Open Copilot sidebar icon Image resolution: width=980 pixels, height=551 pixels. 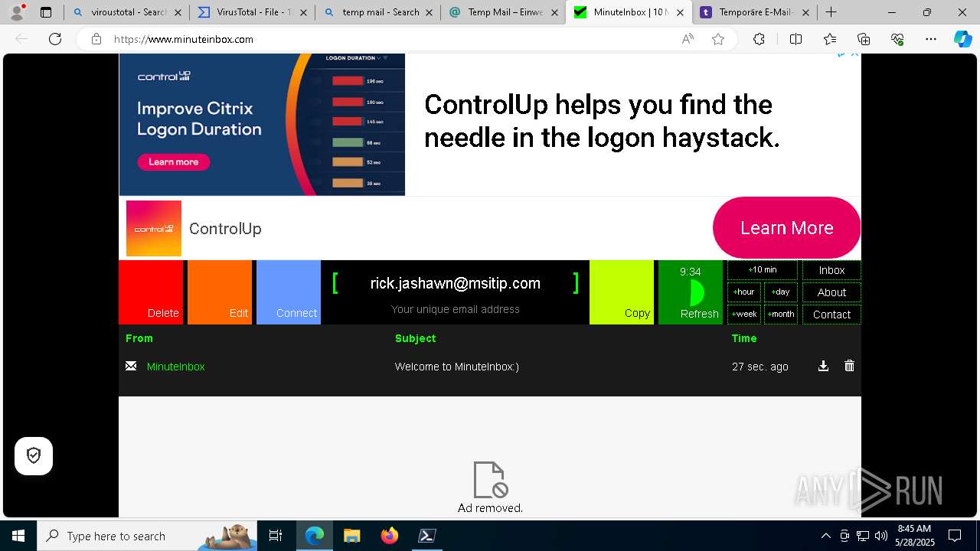(x=962, y=39)
